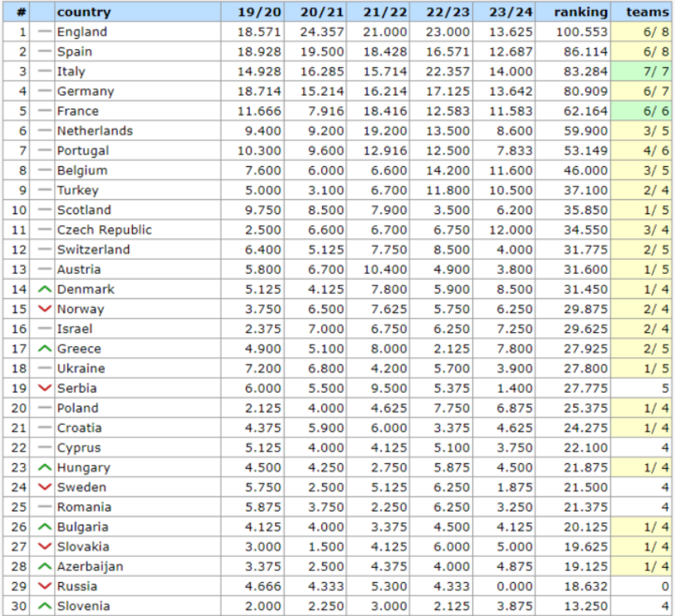
Task: Click the 21/22 season column header
Action: (x=379, y=12)
